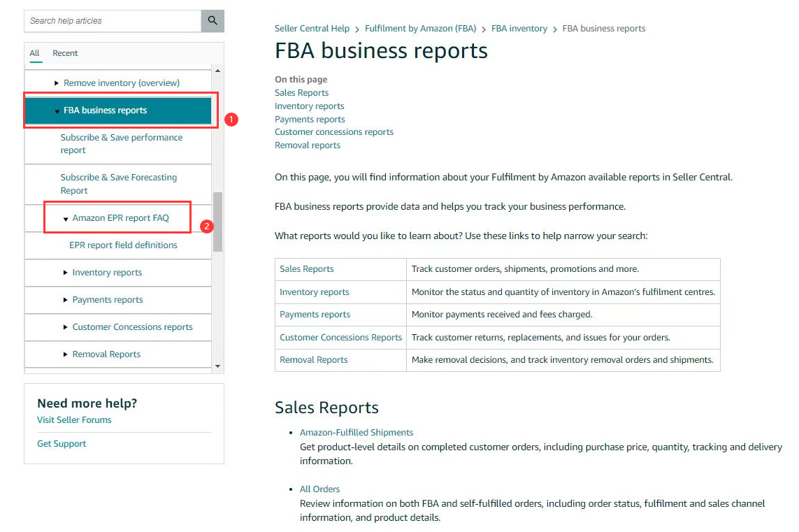This screenshot has height=532, width=799.
Task: Click sidebar scrollbar down arrow
Action: click(217, 366)
